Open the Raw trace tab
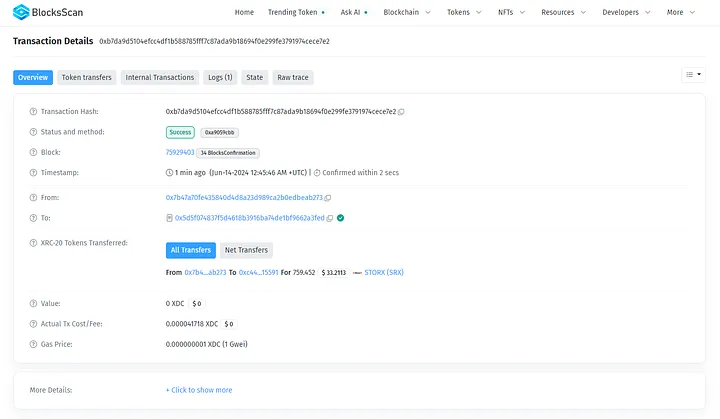The height and width of the screenshot is (419, 720). (293, 77)
